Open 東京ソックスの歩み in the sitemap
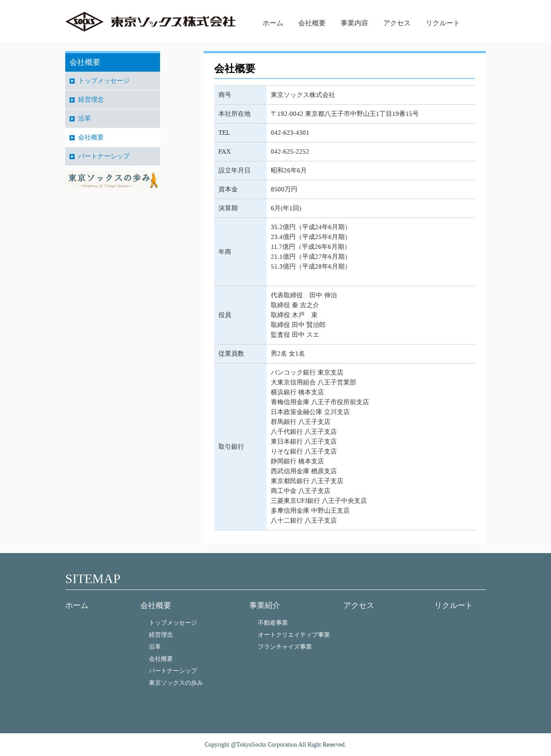551x756 pixels. pyautogui.click(x=176, y=683)
